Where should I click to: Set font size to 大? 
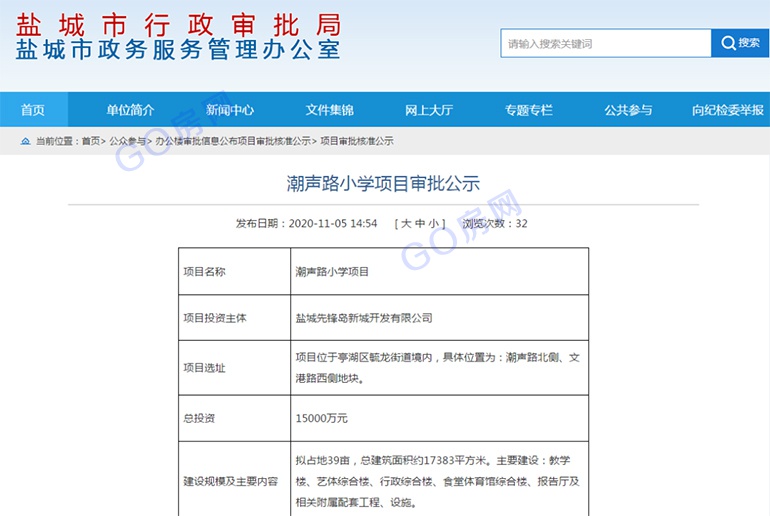pyautogui.click(x=406, y=223)
